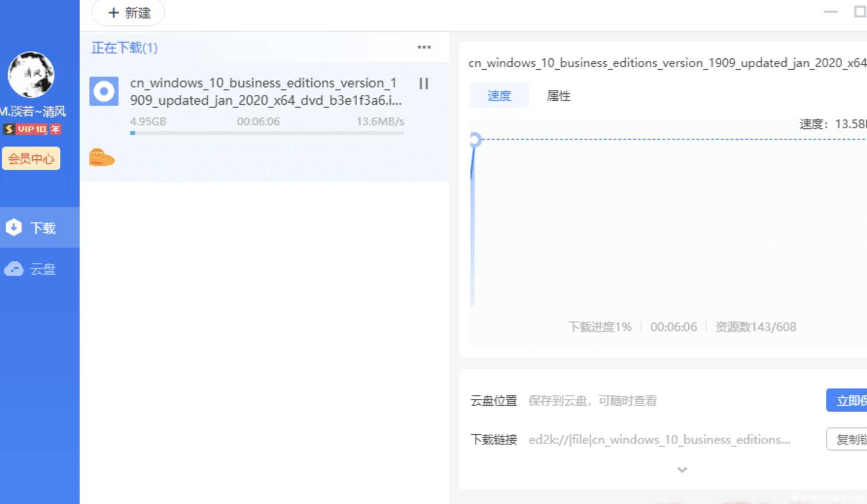
Task: Click the ISO disc file icon
Action: pyautogui.click(x=104, y=91)
